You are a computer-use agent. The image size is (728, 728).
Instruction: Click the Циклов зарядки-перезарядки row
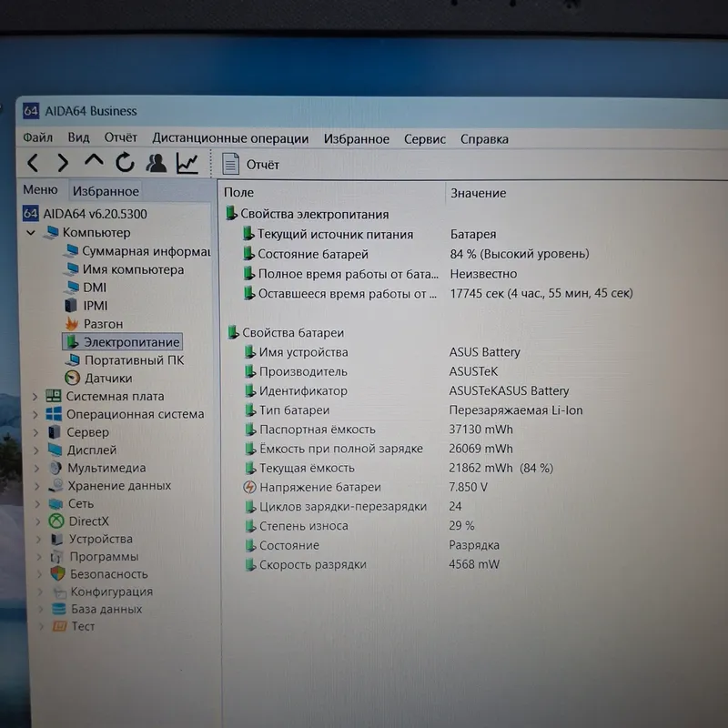[x=354, y=506]
